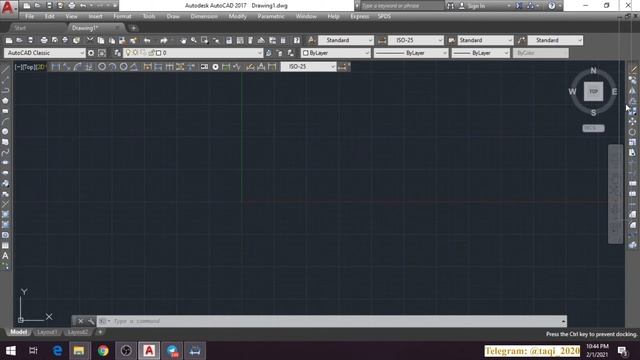This screenshot has height=360, width=640.
Task: Open the ByLayer lineweight dropdown
Action: coord(481,53)
